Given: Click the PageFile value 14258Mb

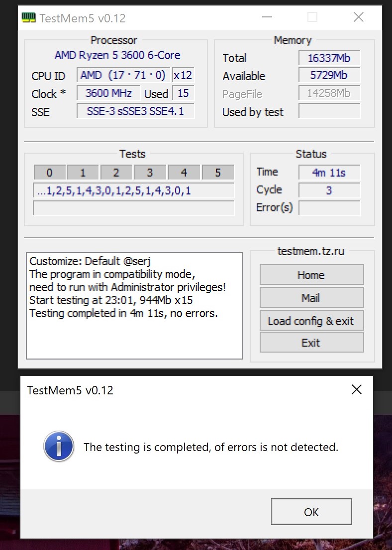Looking at the screenshot, I should tap(329, 93).
